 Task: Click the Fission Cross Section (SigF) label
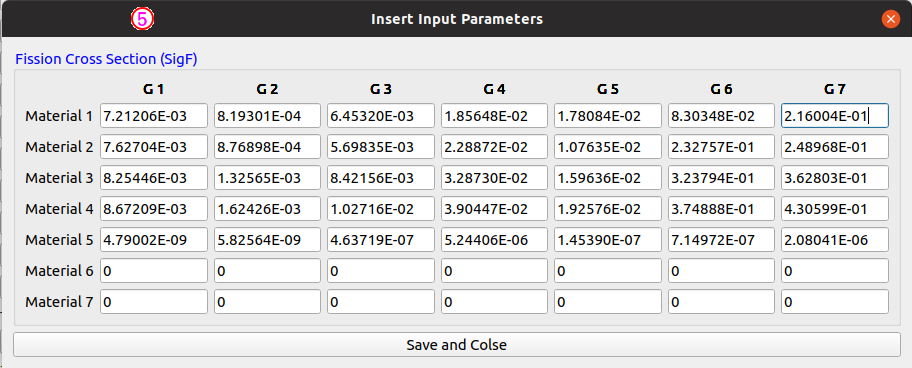click(106, 59)
